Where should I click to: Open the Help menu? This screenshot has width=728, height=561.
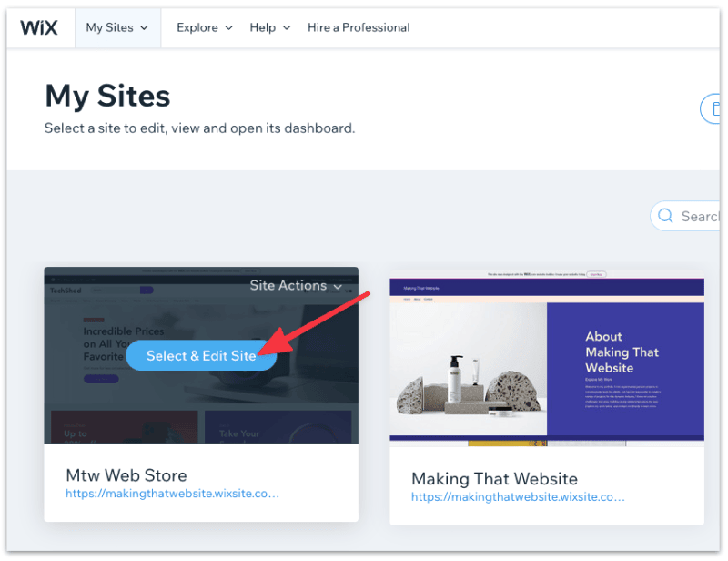262,27
